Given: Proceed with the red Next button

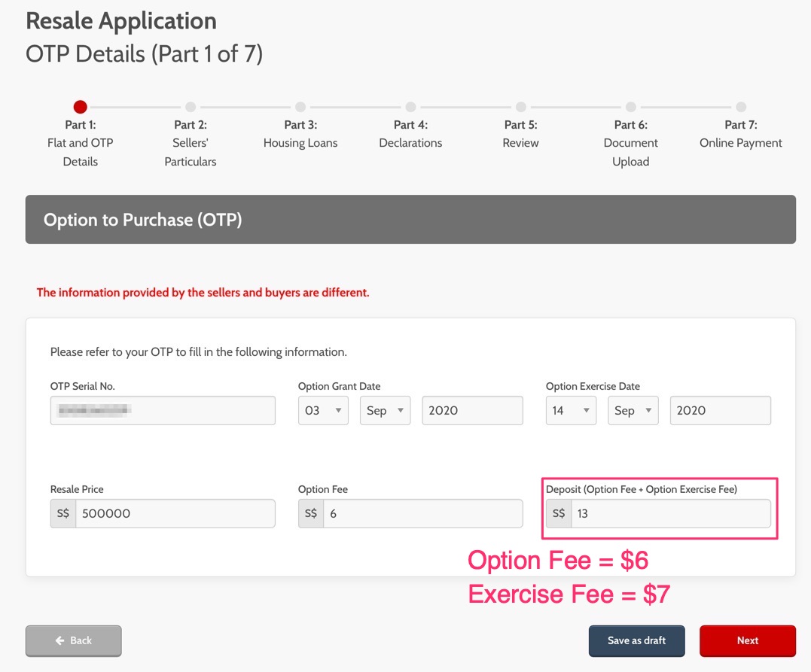Looking at the screenshot, I should (x=748, y=640).
